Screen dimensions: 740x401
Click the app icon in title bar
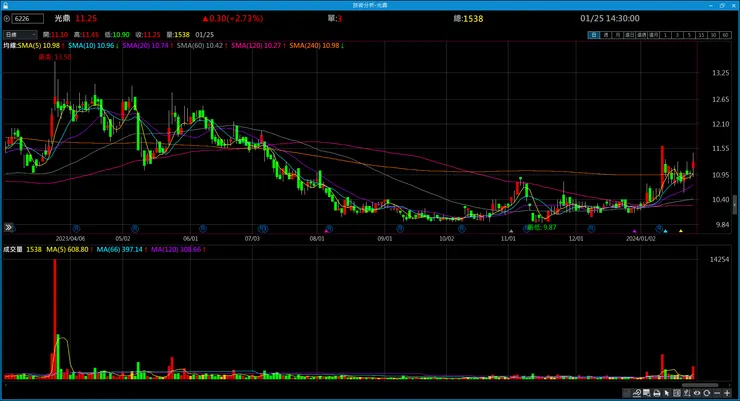point(5,5)
